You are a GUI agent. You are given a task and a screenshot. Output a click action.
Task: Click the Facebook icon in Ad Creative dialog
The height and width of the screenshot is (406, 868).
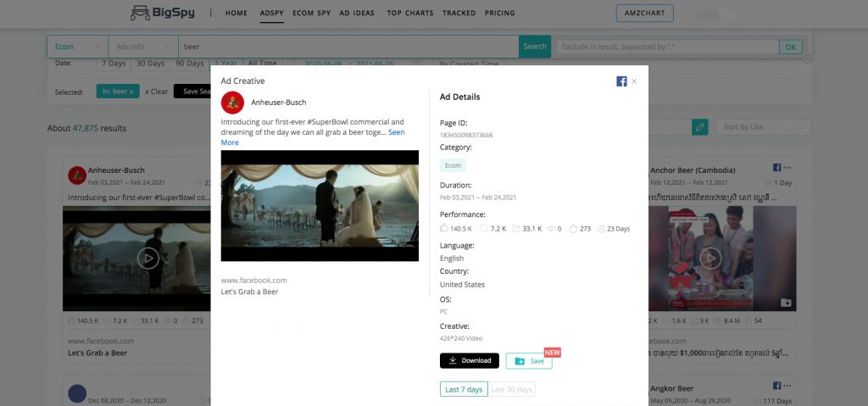[621, 81]
